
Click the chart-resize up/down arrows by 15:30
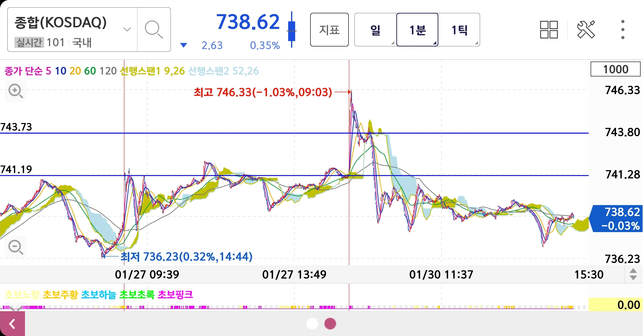coord(633,274)
